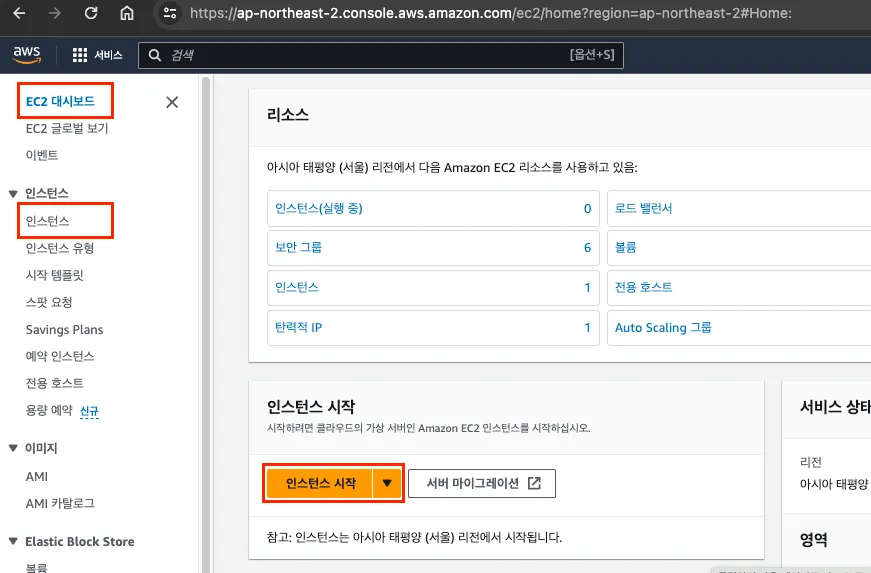Focus the AWS 검색 search field
The image size is (871, 573).
coord(381,56)
